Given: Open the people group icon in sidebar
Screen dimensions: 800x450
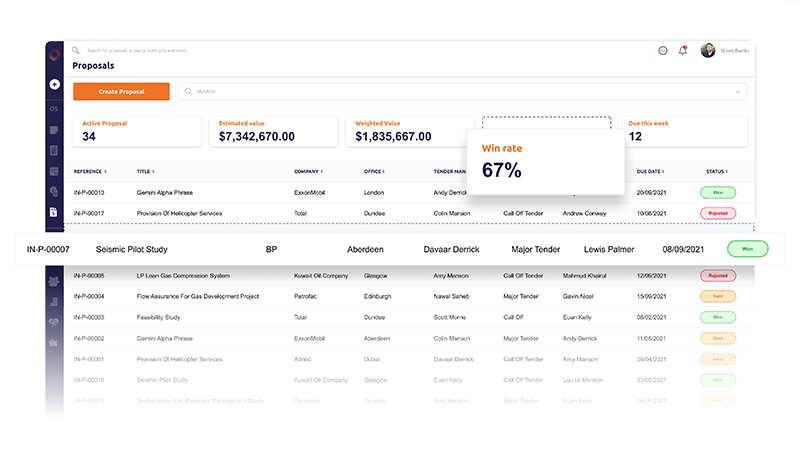Looking at the screenshot, I should pyautogui.click(x=54, y=281).
